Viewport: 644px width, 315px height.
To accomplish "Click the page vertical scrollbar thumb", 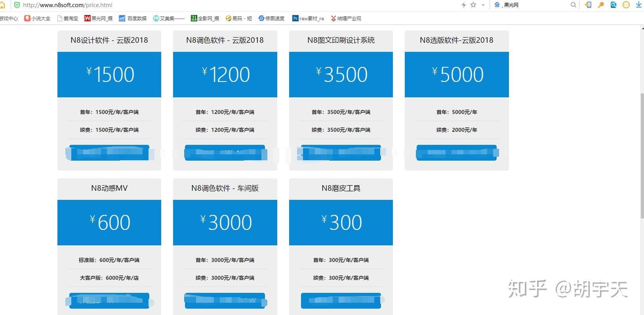I will click(x=642, y=156).
